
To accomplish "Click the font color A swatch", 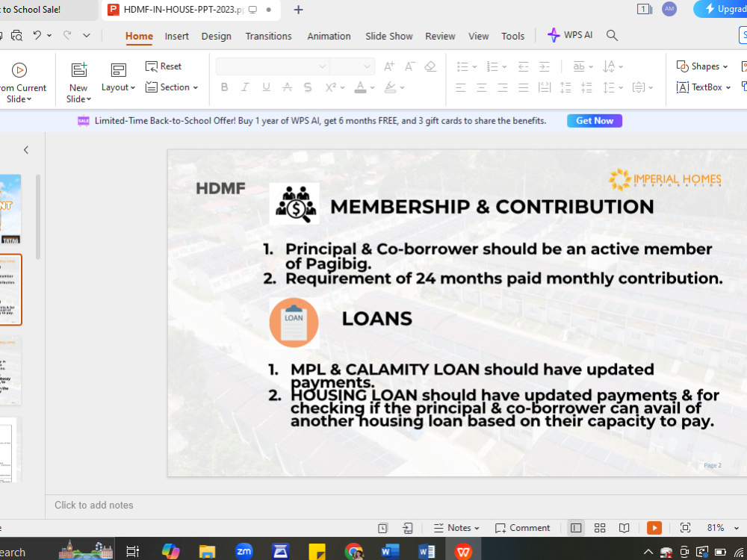I will click(361, 87).
